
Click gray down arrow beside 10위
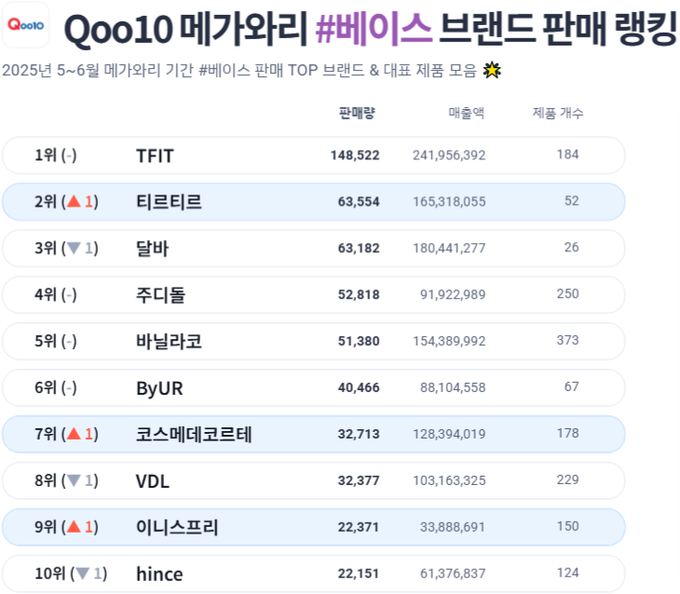(83, 573)
